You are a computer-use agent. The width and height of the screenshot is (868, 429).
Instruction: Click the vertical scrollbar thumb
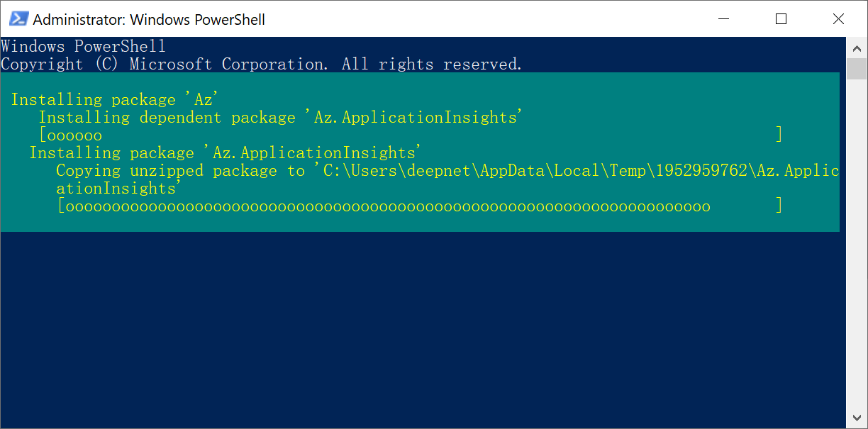pyautogui.click(x=857, y=69)
